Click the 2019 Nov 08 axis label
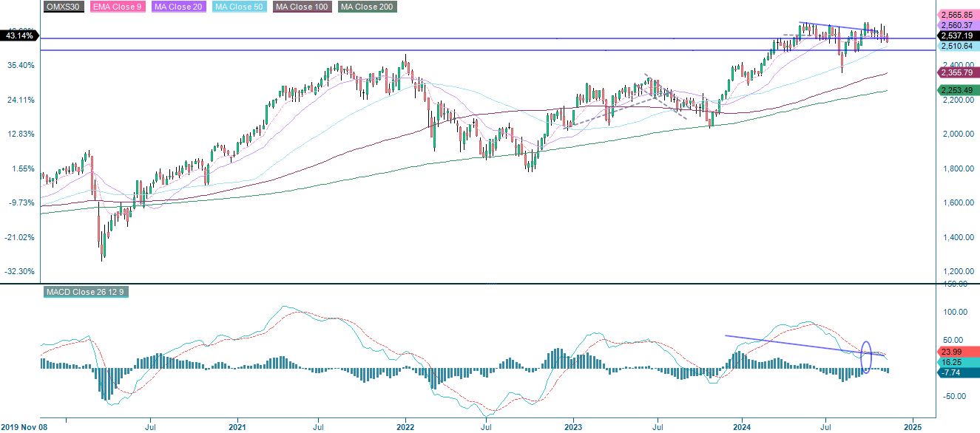Screen dimensions: 980x433 click(26, 426)
